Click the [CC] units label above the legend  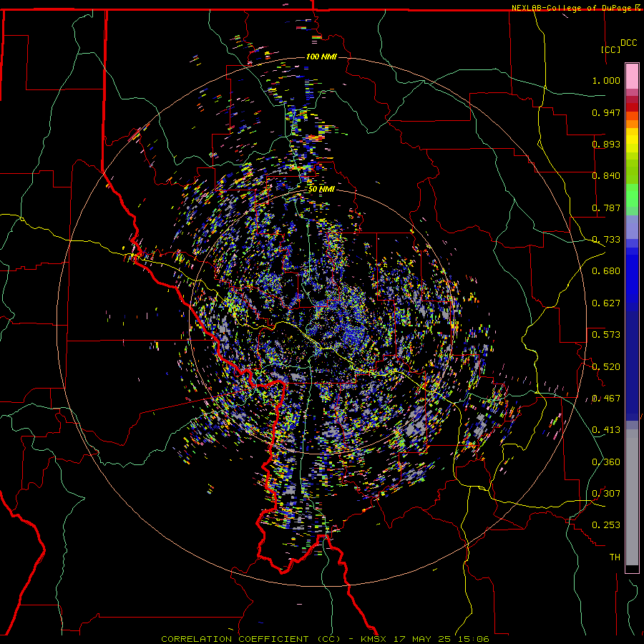pos(610,49)
